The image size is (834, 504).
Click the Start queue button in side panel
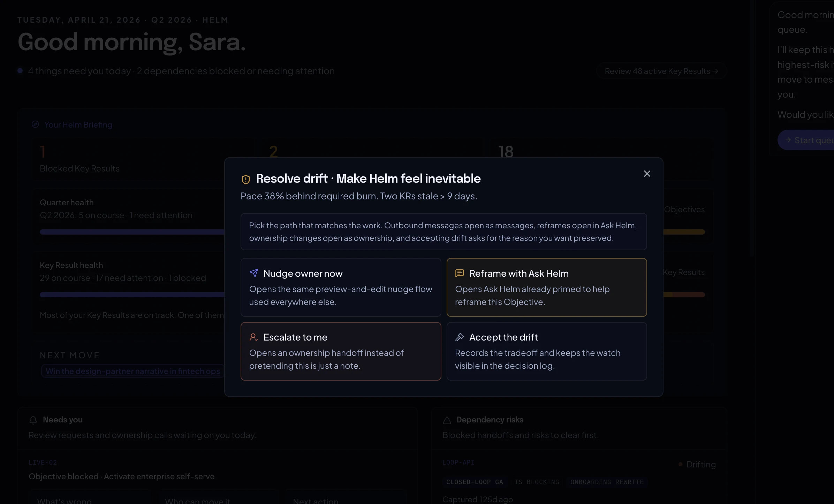click(806, 140)
